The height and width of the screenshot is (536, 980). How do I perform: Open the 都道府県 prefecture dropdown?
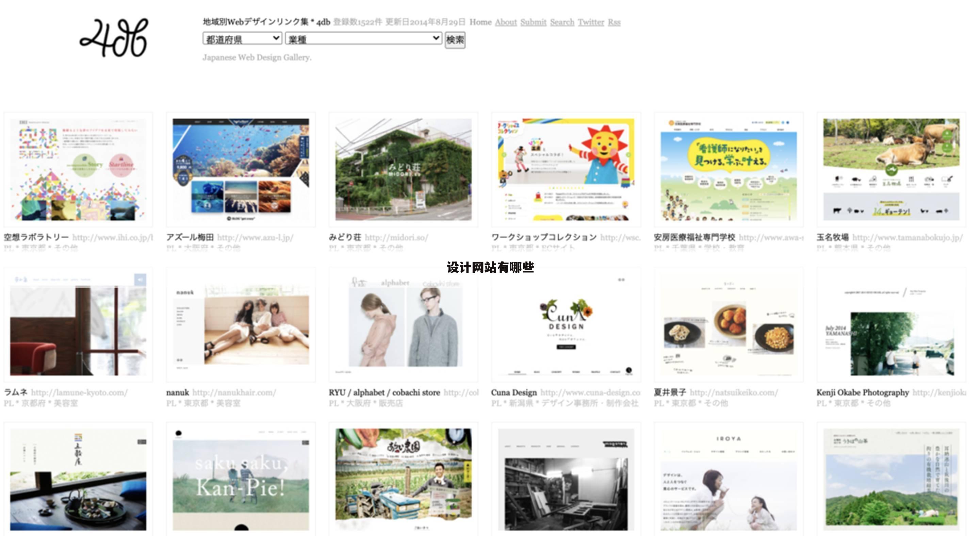242,39
